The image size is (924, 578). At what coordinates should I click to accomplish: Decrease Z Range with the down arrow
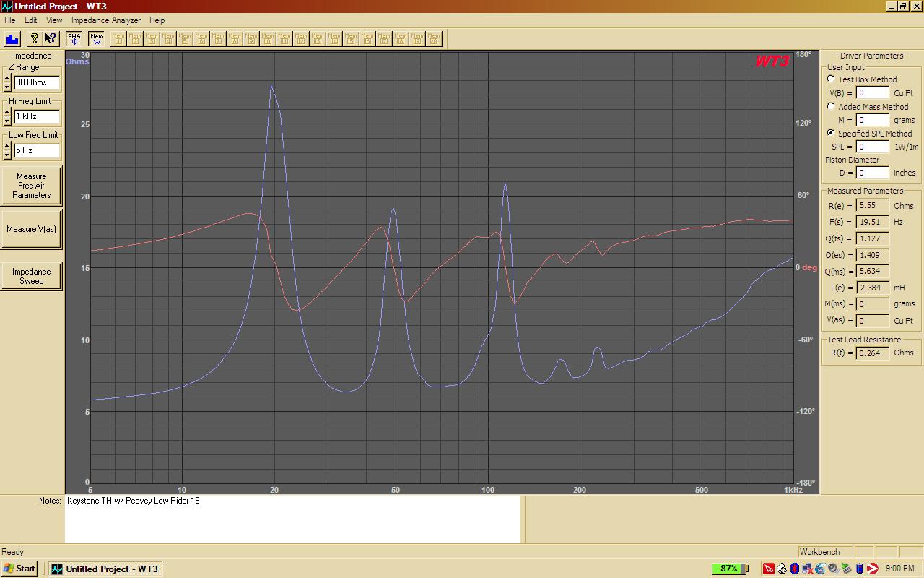coord(7,86)
